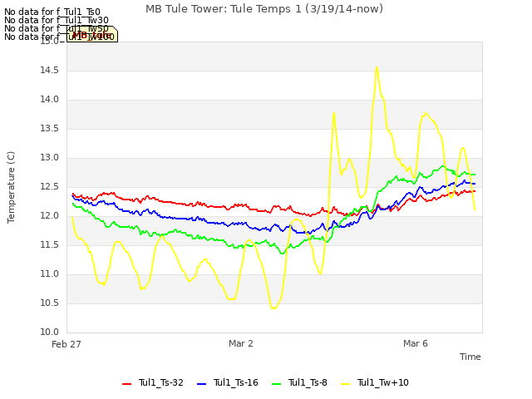This screenshot has width=532, height=399.
Task: Click the Mar 6 x-axis tick label
Action: [x=416, y=343]
